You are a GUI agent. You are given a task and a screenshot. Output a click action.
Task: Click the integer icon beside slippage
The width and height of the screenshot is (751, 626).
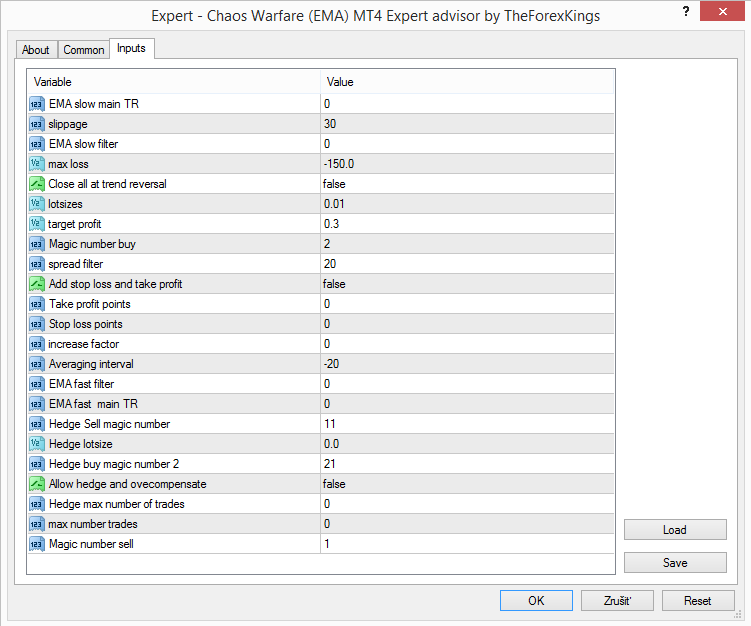[37, 124]
